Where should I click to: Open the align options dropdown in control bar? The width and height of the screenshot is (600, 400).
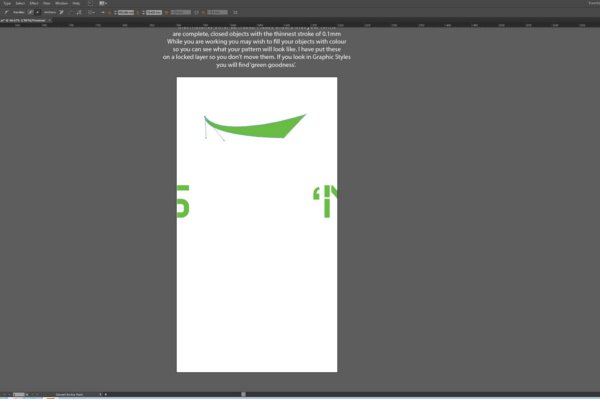tap(91, 12)
